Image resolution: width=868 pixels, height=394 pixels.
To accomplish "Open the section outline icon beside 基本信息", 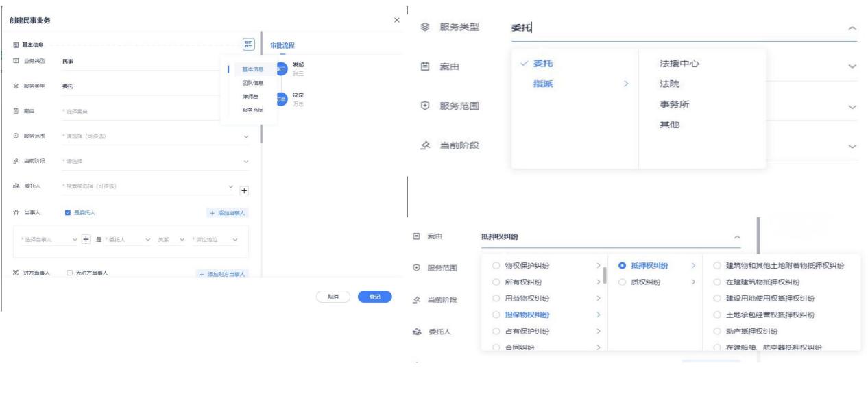I will click(x=248, y=45).
